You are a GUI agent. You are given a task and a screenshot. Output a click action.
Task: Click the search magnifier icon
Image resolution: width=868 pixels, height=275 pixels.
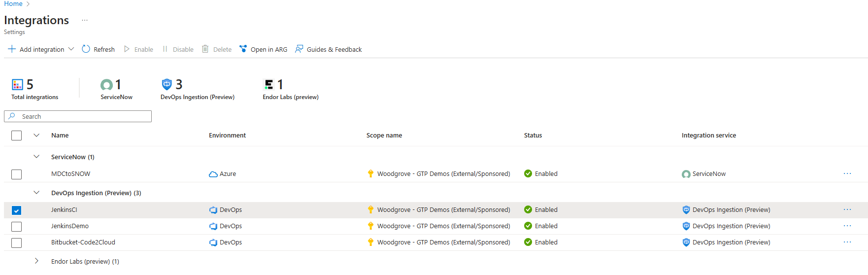[x=12, y=116]
